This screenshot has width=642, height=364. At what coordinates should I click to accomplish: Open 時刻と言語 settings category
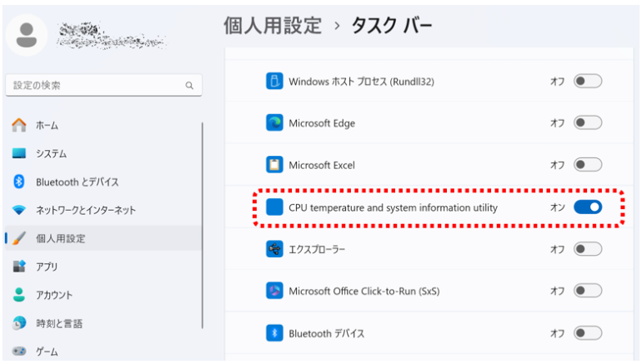[103, 323]
